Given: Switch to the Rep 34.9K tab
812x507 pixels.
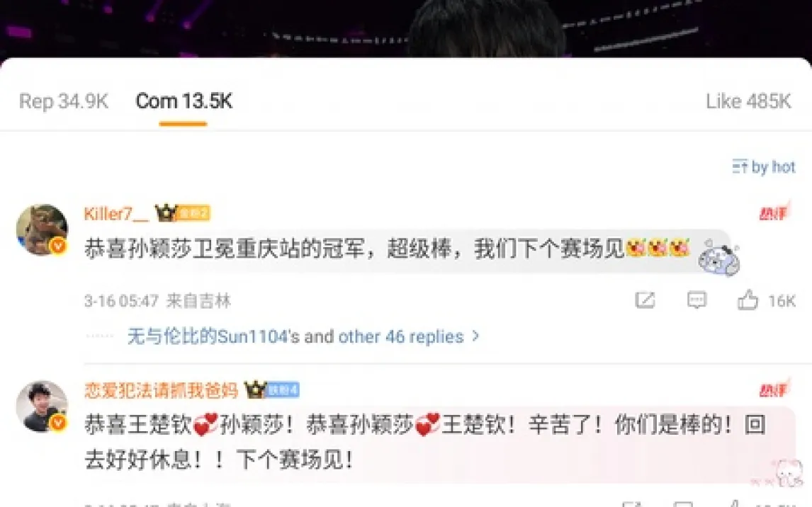Looking at the screenshot, I should (x=64, y=101).
